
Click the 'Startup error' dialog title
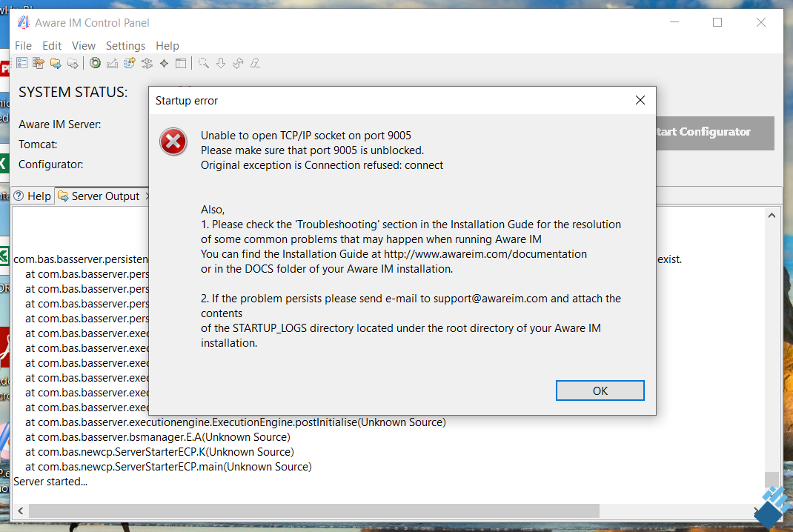pyautogui.click(x=187, y=101)
